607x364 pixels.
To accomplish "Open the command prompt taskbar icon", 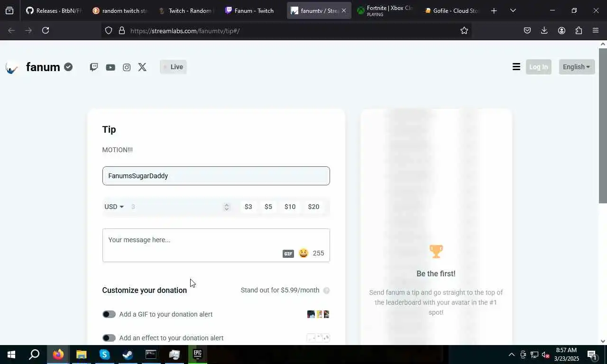I will [151, 355].
